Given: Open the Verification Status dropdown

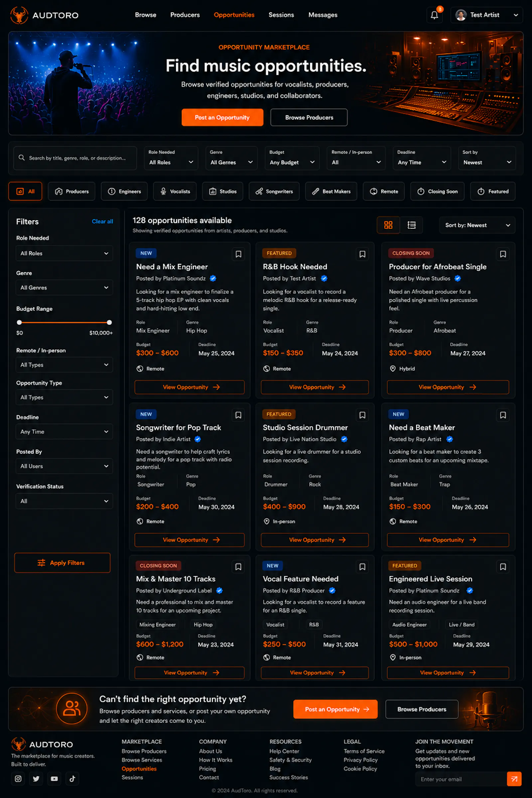Looking at the screenshot, I should 64,501.
